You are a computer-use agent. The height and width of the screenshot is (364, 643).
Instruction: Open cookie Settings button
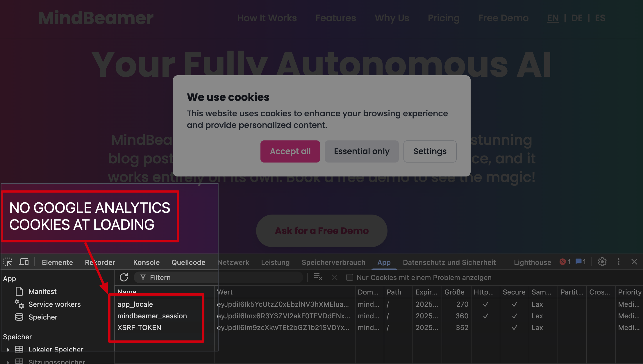click(x=430, y=151)
